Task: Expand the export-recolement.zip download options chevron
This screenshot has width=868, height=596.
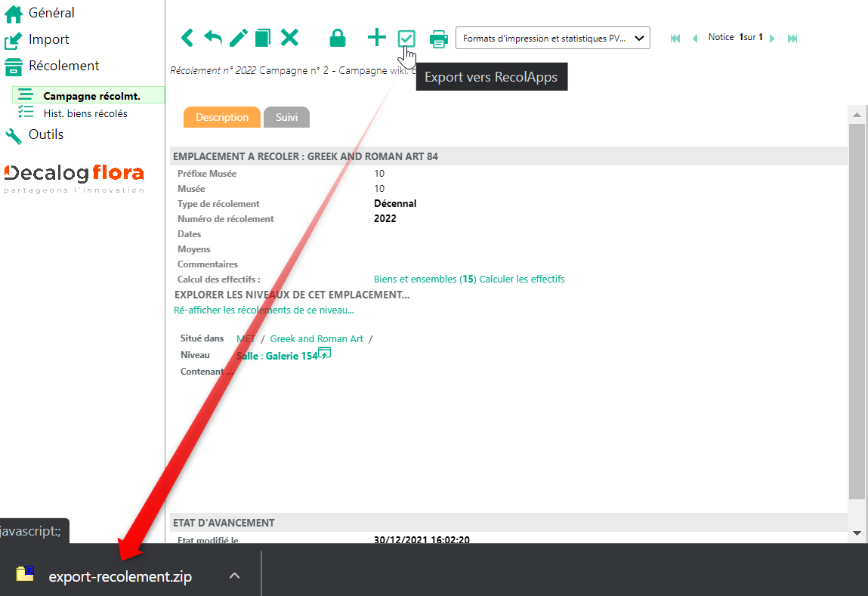Action: (234, 576)
